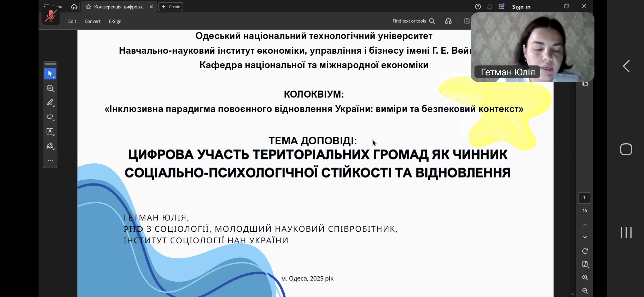
Task: Toggle the muted microphone button
Action: 51,16
